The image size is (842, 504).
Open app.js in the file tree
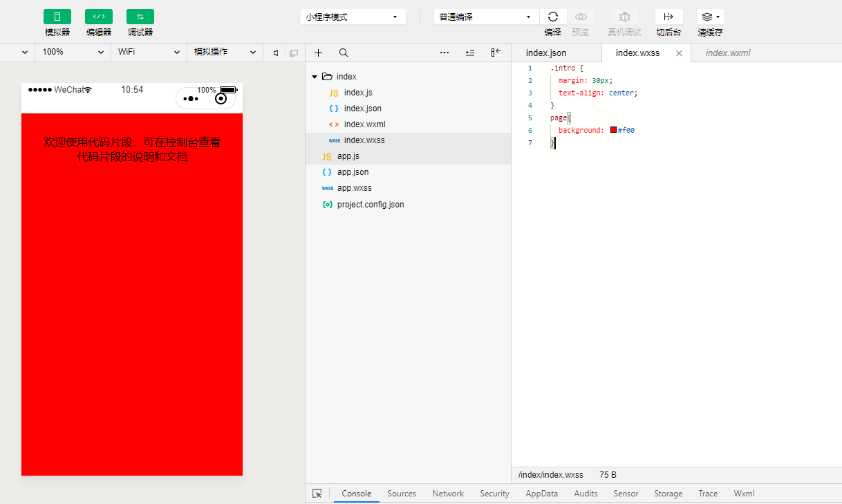pos(408,156)
